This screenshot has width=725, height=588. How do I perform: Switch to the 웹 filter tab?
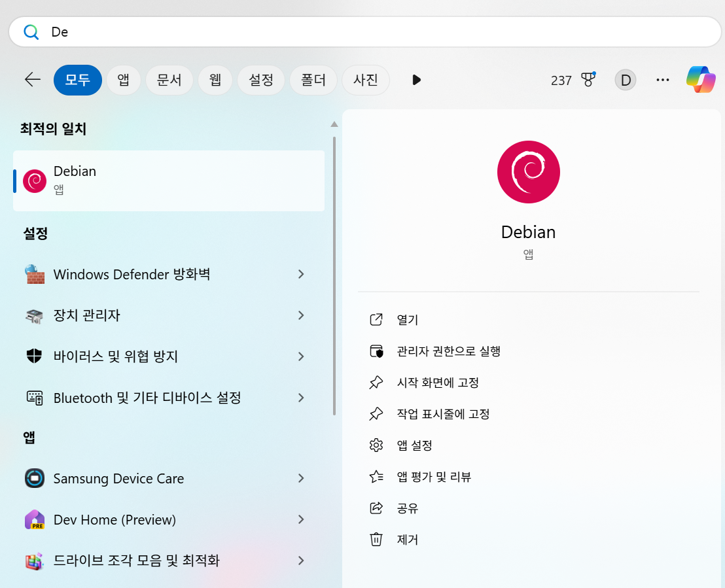pyautogui.click(x=215, y=80)
